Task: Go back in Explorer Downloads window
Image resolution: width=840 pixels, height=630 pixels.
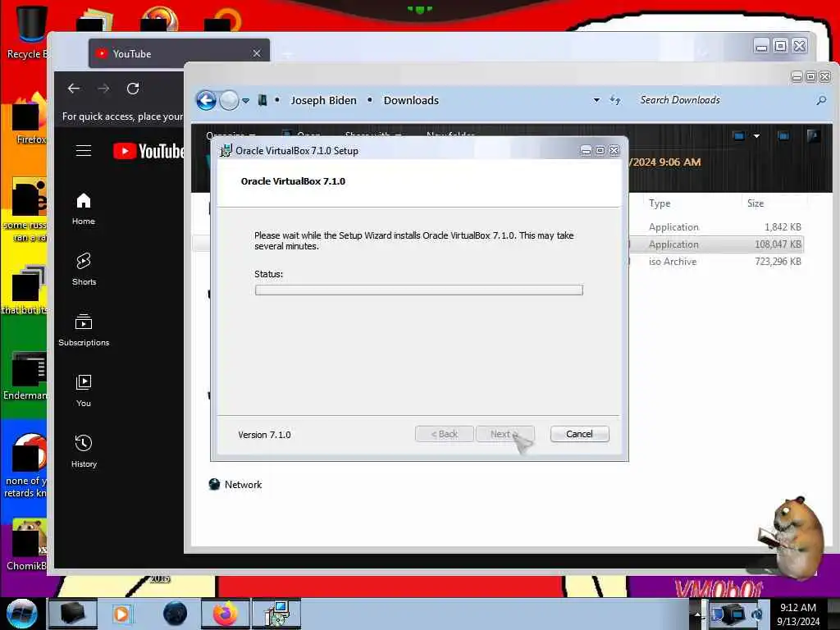Action: (x=206, y=100)
